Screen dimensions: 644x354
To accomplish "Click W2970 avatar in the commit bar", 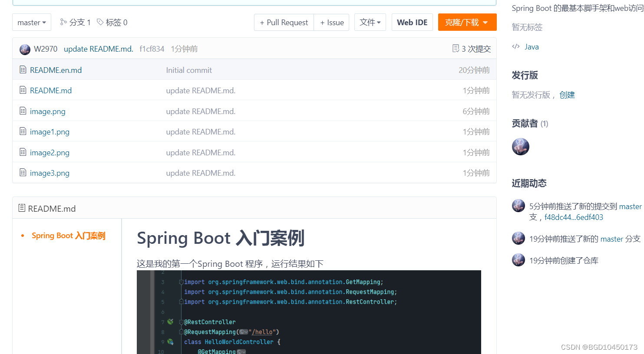I will (x=25, y=49).
